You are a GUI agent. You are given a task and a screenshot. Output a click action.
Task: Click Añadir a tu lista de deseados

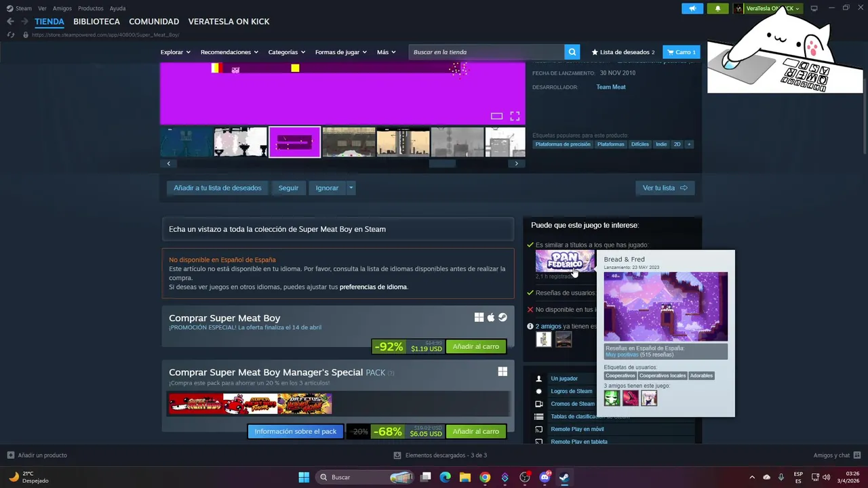[x=217, y=188]
